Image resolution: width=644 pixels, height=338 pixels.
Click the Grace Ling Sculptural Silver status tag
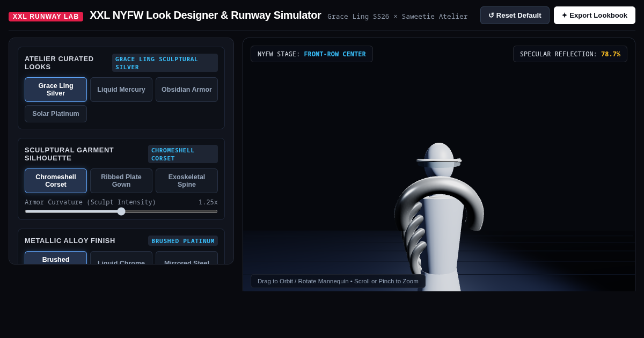pyautogui.click(x=165, y=63)
